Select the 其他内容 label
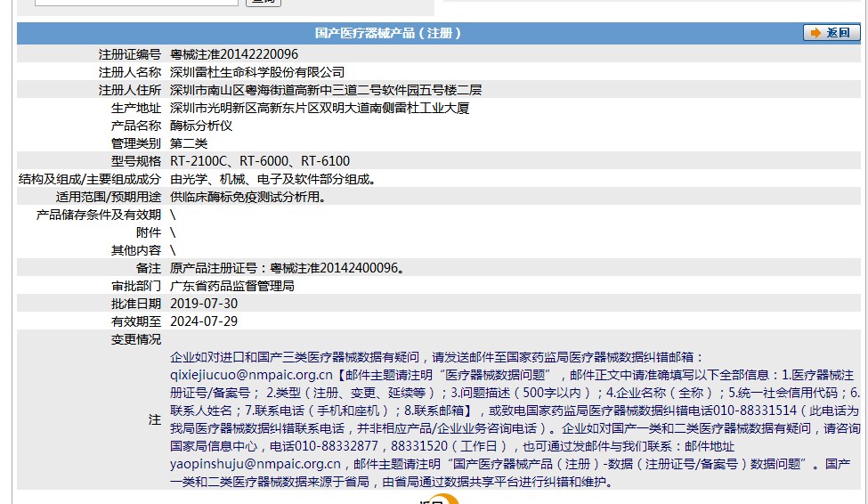The width and height of the screenshot is (868, 504). point(135,250)
